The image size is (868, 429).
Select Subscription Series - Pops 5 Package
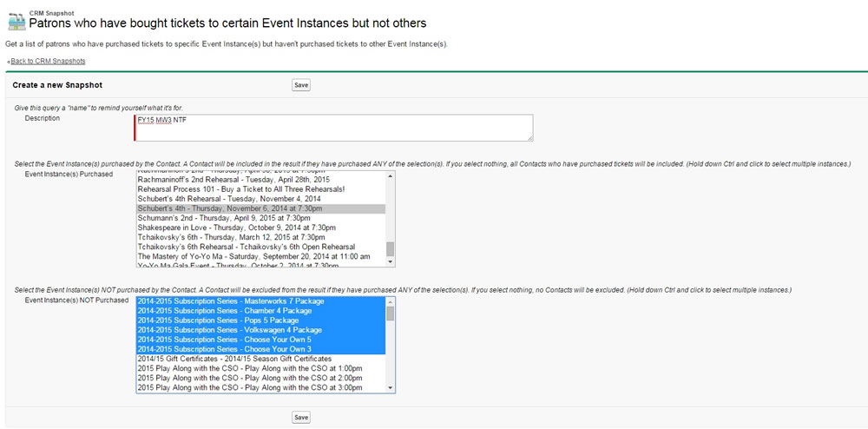pyautogui.click(x=260, y=320)
